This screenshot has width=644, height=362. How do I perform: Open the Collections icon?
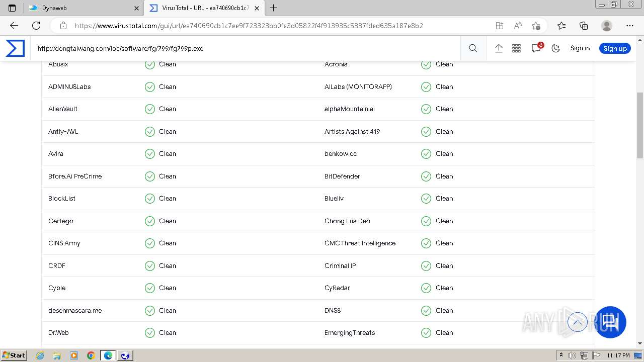point(584,26)
